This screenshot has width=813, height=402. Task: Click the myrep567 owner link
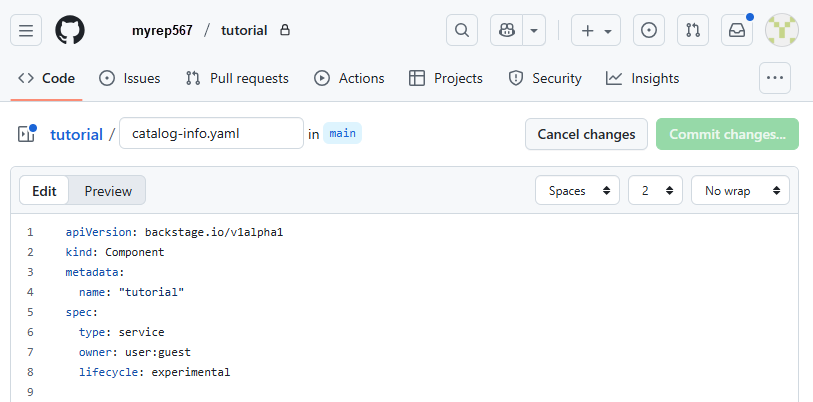(162, 31)
